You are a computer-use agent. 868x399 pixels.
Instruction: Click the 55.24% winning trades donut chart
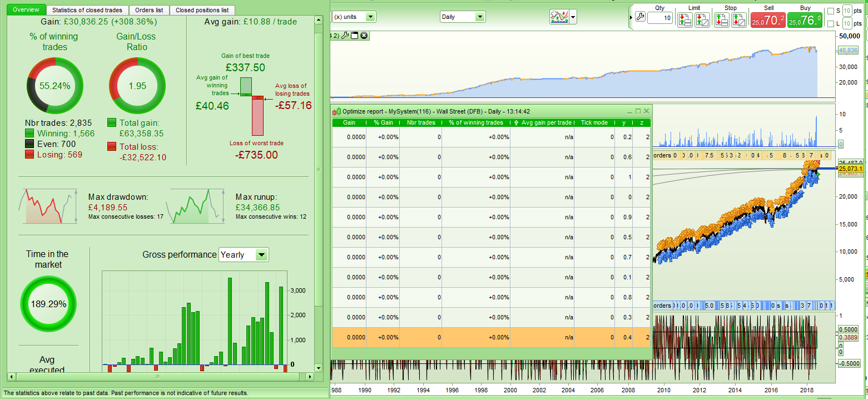55,86
